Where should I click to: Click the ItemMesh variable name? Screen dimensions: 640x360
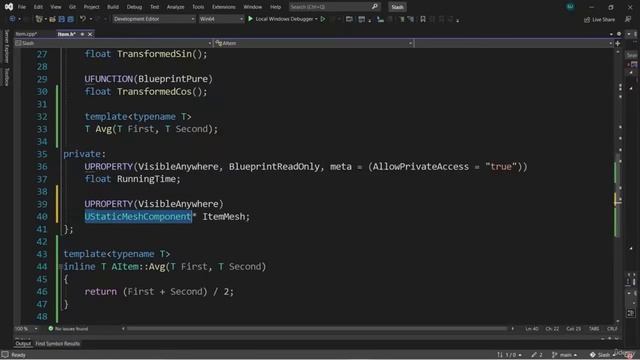click(224, 216)
